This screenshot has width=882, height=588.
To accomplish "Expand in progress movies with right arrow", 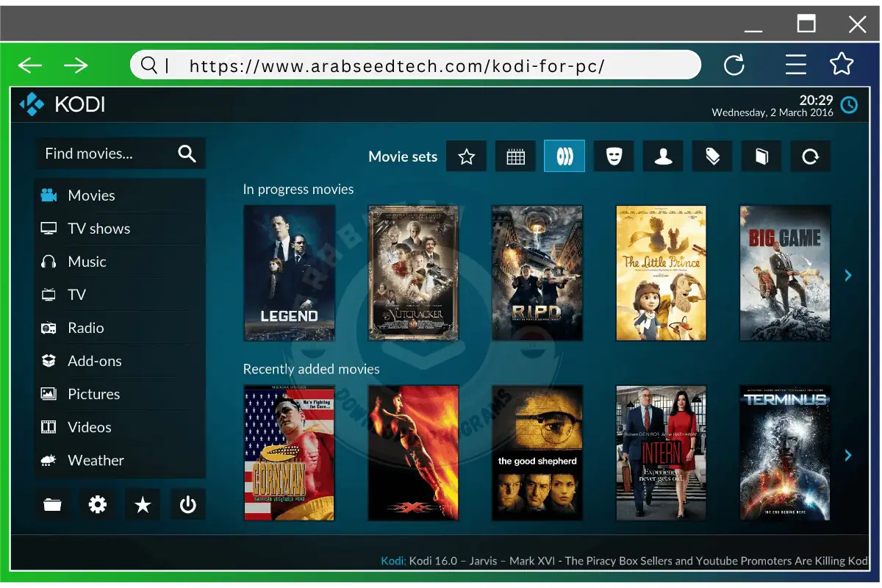I will click(x=848, y=276).
